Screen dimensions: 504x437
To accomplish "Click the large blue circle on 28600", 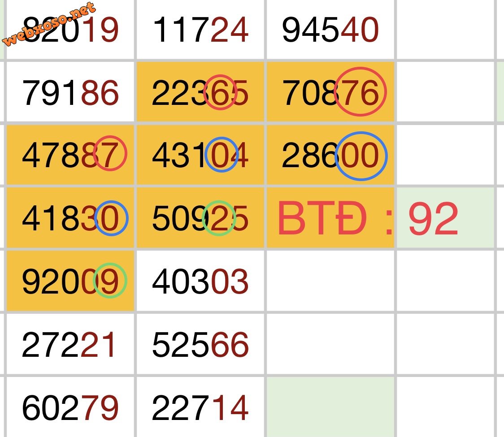I will tap(361, 156).
